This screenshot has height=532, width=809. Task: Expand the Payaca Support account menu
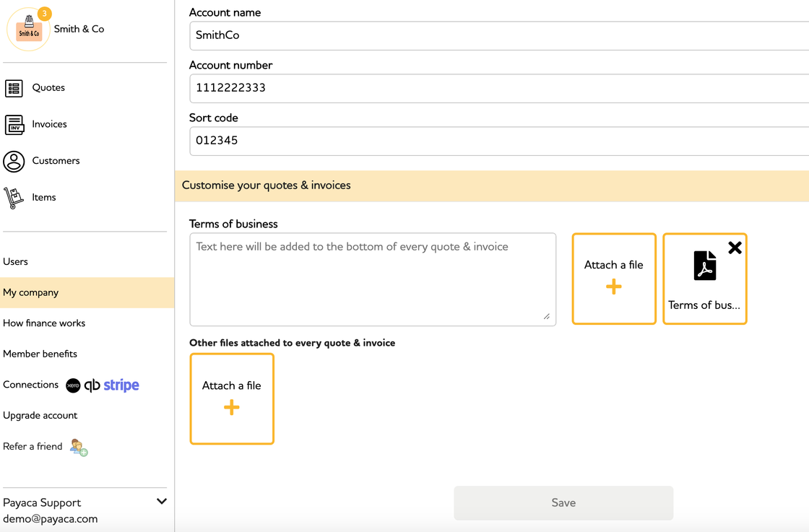(162, 502)
